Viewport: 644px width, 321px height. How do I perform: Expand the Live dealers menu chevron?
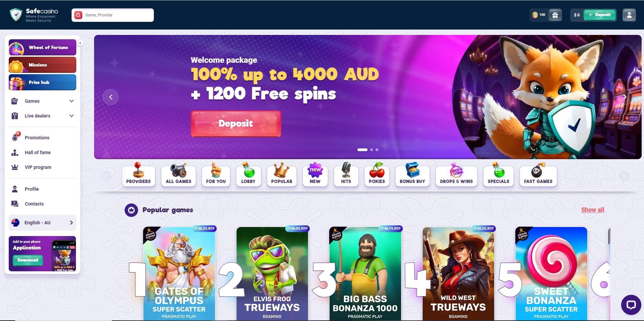[71, 116]
